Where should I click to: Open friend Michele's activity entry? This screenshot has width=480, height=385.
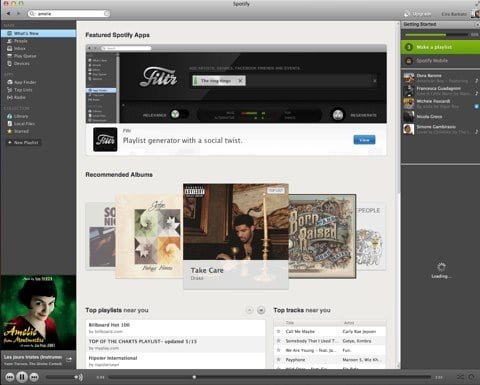coord(440,103)
